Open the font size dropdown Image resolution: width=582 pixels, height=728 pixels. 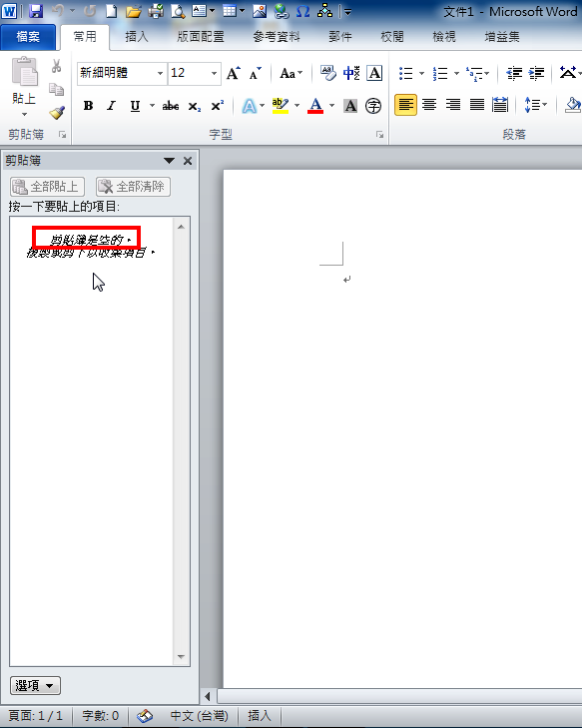point(214,73)
